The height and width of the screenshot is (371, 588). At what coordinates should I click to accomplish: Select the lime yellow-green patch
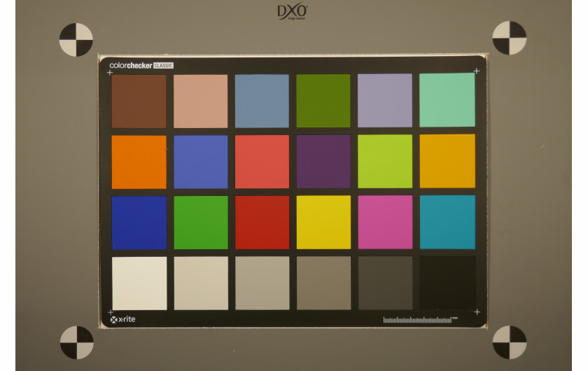tap(385, 161)
